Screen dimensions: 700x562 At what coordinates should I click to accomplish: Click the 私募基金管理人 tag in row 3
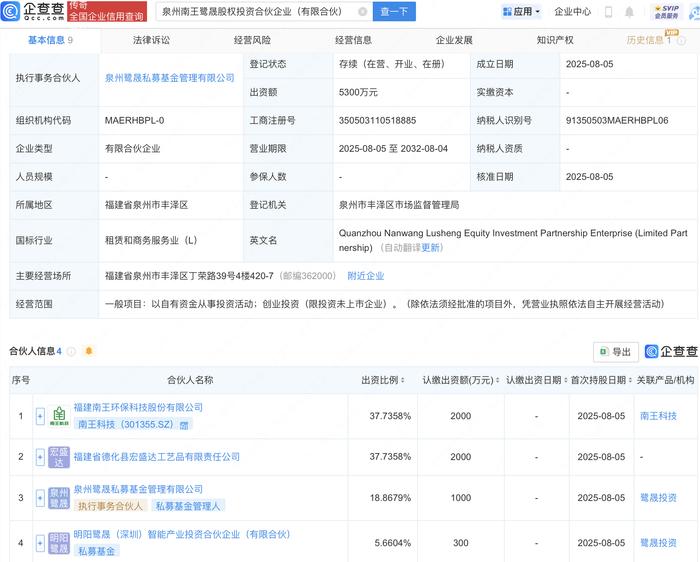[188, 506]
